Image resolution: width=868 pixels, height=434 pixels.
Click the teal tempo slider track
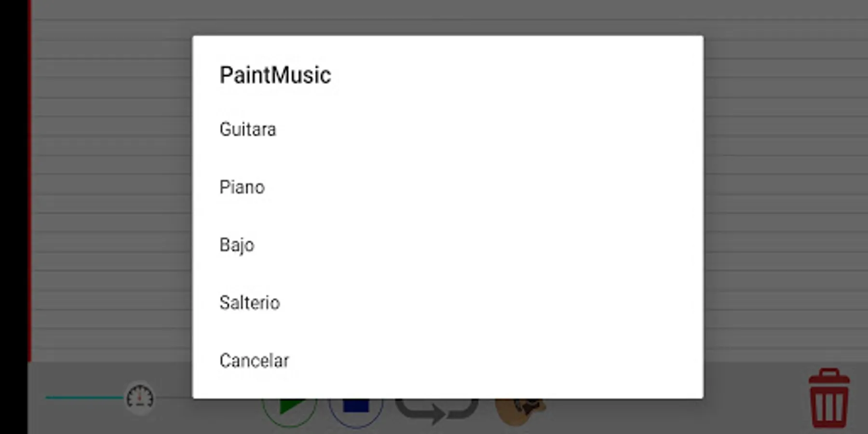tap(85, 397)
